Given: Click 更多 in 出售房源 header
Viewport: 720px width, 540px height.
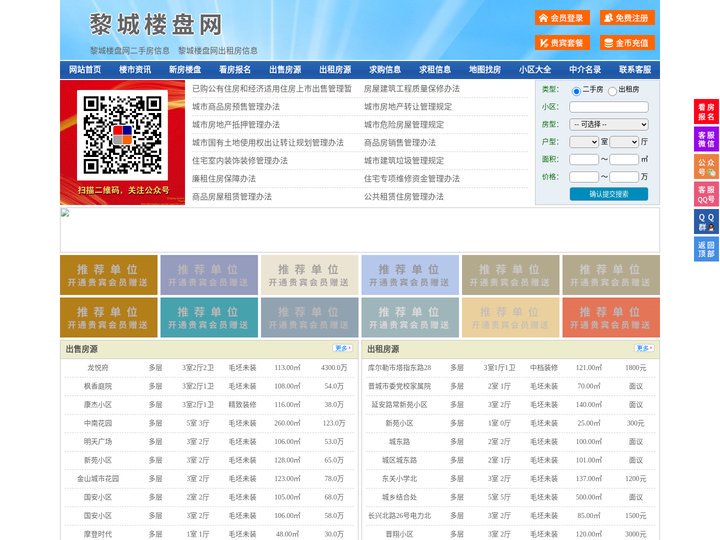Looking at the screenshot, I should 343,349.
